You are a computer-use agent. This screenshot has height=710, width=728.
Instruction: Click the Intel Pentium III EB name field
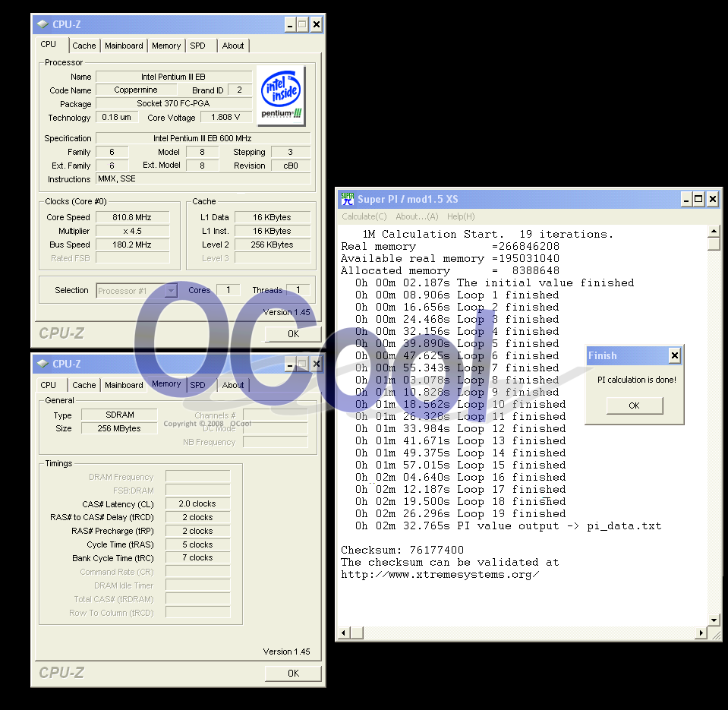tap(174, 77)
